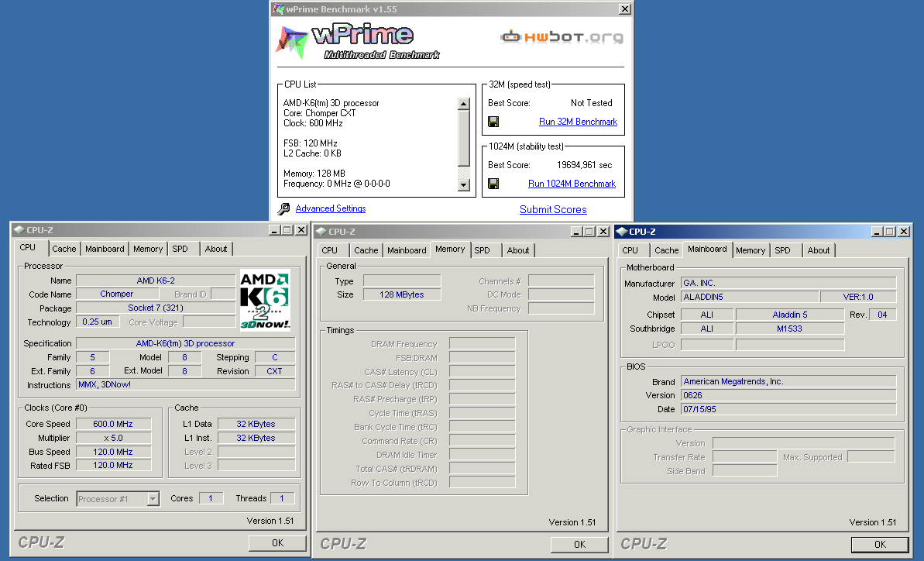The image size is (924, 561).
Task: Click the Instructions field MMX, 3DNow!
Action: click(186, 384)
